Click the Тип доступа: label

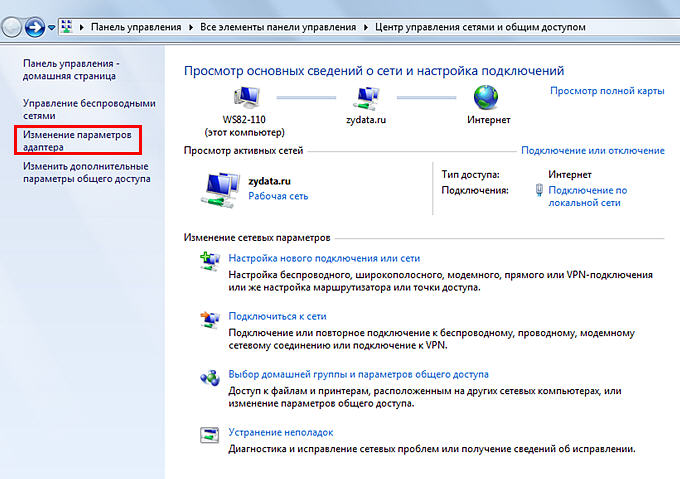[471, 175]
